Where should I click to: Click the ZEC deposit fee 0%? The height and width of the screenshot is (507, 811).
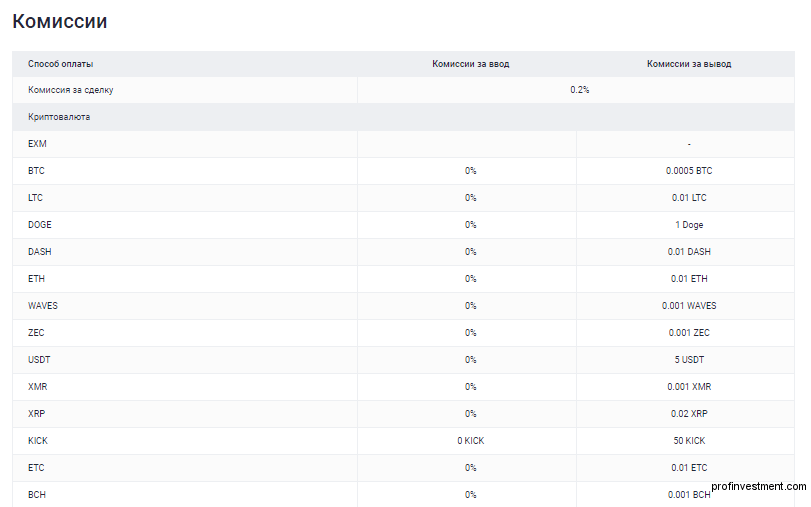click(471, 333)
